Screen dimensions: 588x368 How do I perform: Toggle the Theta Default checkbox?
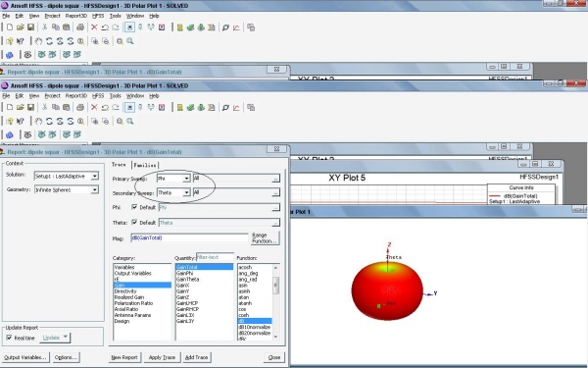[x=134, y=223]
